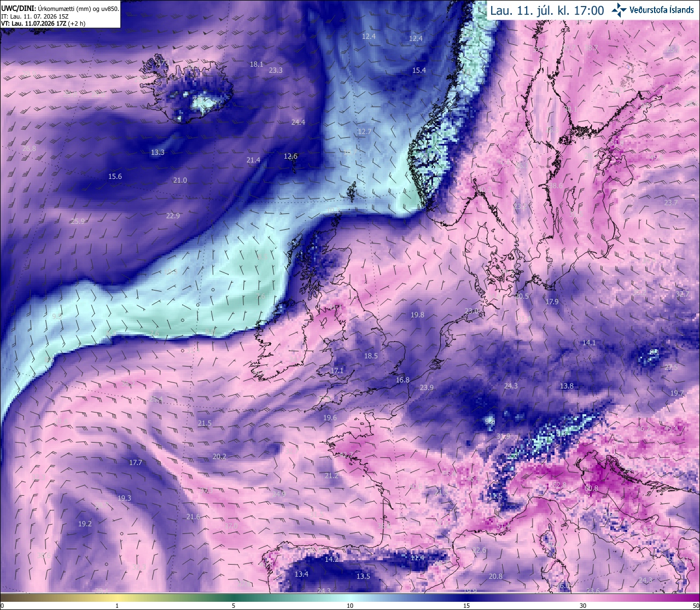Open the Veðurstofa Íslands text link
This screenshot has width=700, height=610.
pos(662,10)
